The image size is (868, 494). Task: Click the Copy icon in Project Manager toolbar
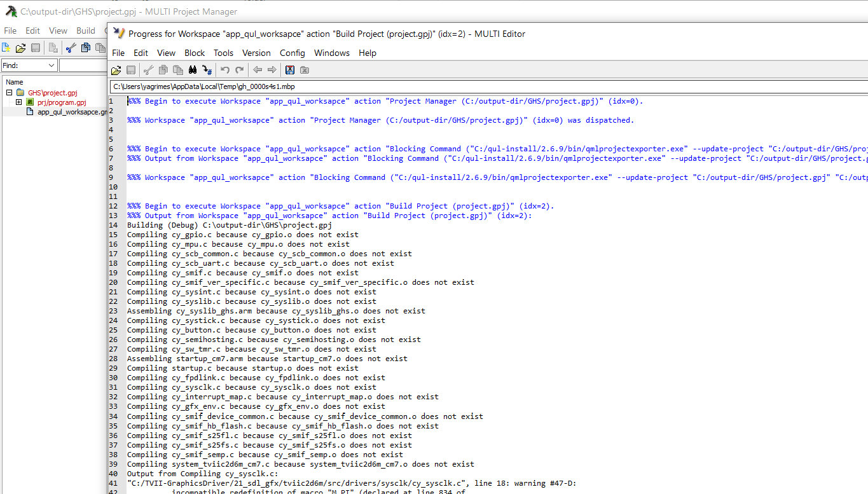tap(86, 47)
